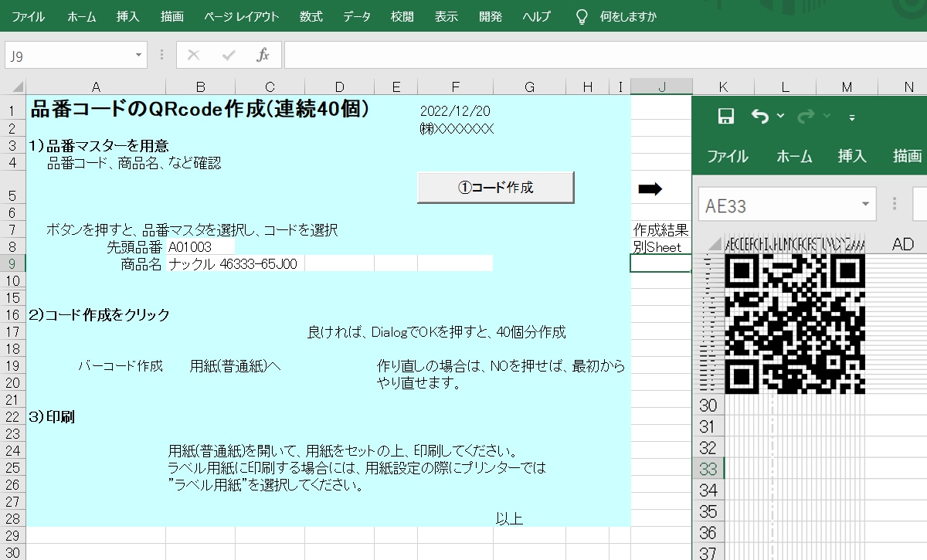The height and width of the screenshot is (560, 927).
Task: Open the ヘルプ ribbon tab
Action: click(x=536, y=16)
